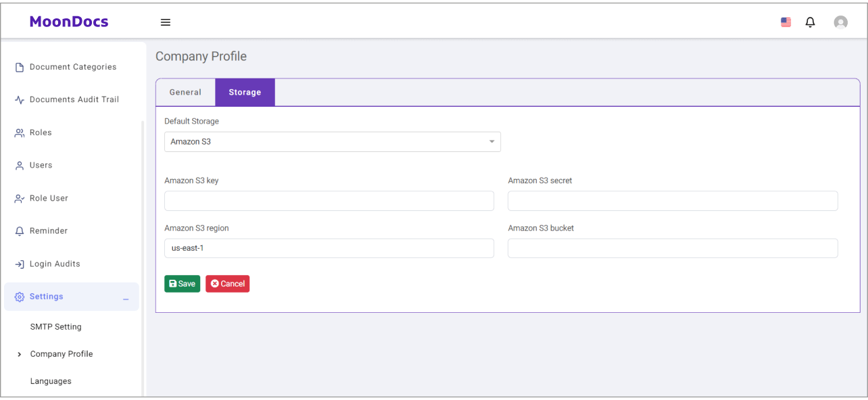Click the Amazon S3 bucket field

click(673, 248)
